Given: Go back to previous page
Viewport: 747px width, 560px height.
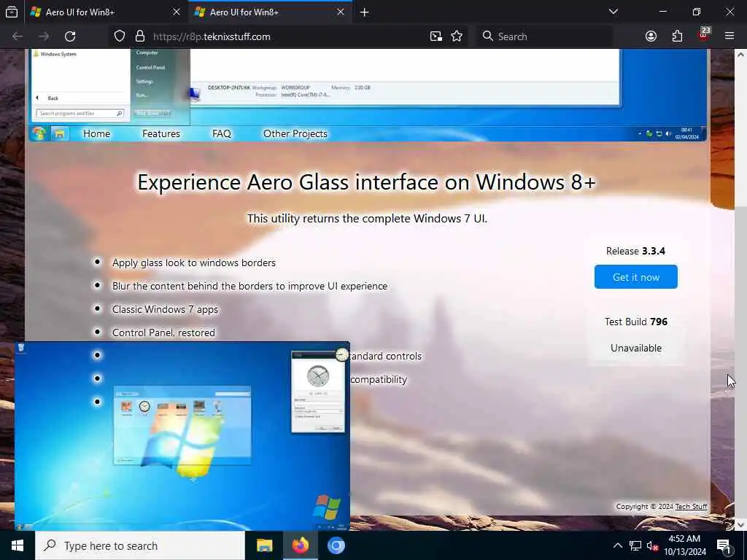Looking at the screenshot, I should (x=18, y=36).
